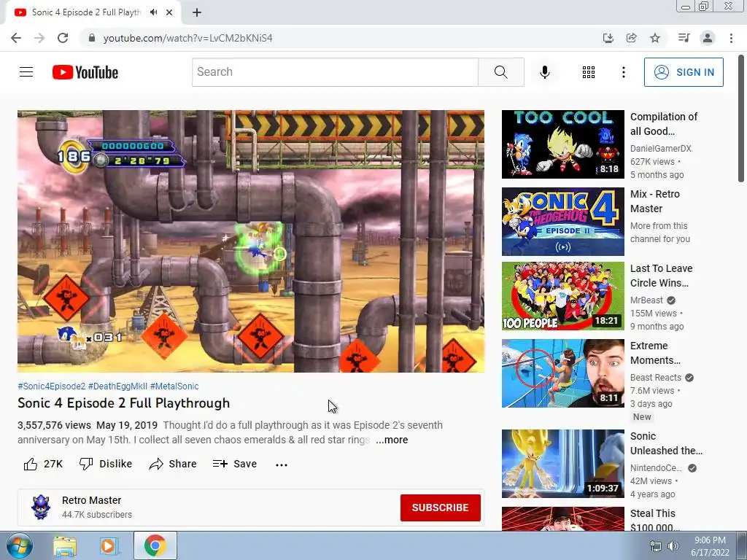This screenshot has height=560, width=747.
Task: Open the Extreme Moments thumbnail
Action: [562, 373]
